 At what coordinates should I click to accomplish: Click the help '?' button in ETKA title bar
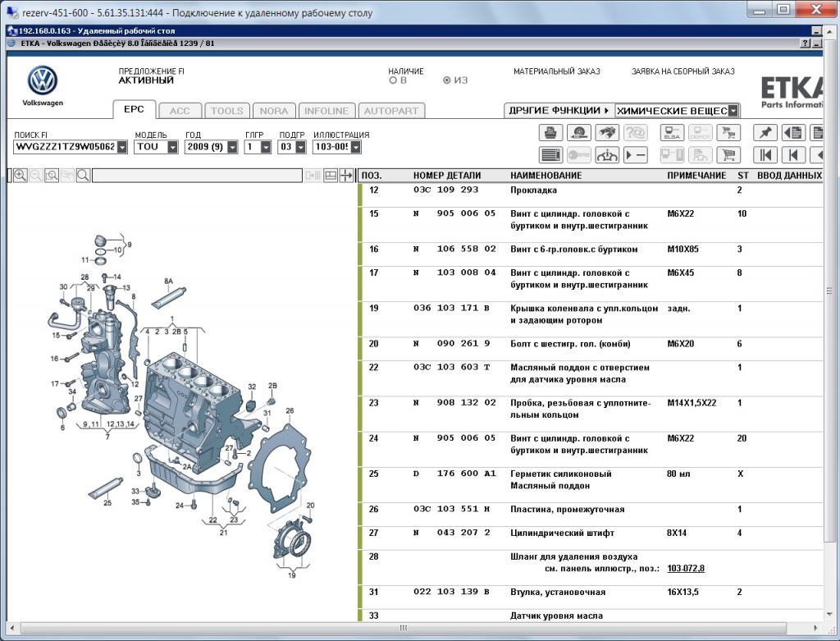click(806, 43)
